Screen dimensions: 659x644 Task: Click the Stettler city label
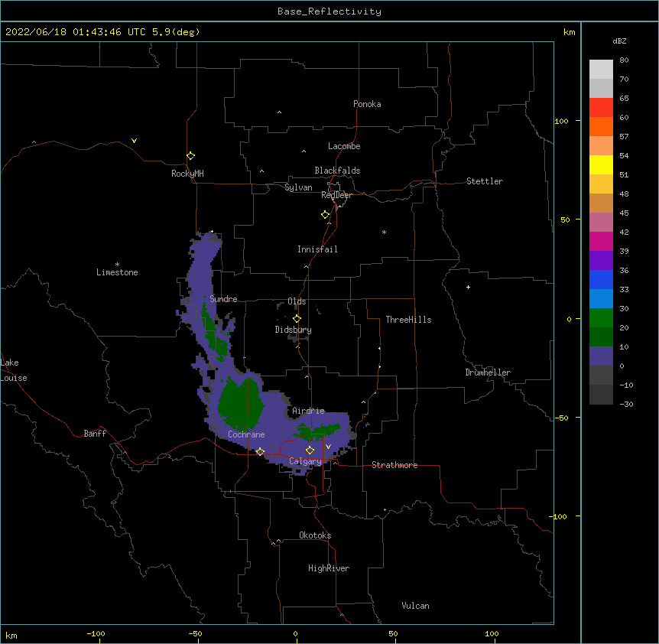click(485, 181)
